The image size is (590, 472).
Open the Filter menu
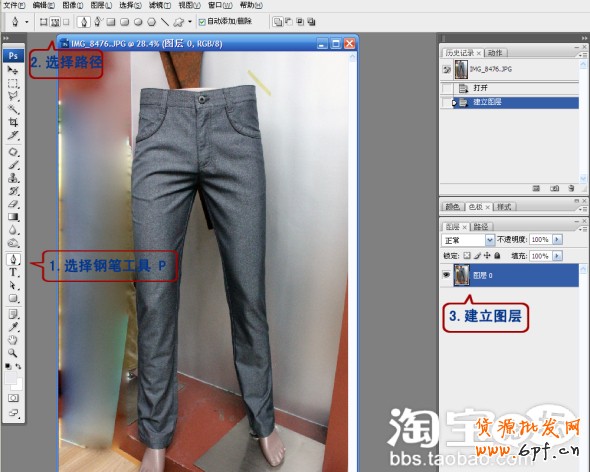coord(160,5)
